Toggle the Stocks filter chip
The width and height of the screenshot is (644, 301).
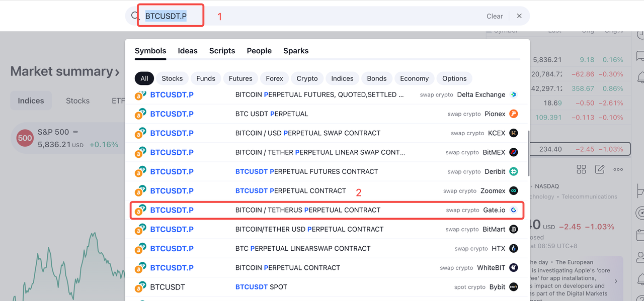tap(172, 78)
